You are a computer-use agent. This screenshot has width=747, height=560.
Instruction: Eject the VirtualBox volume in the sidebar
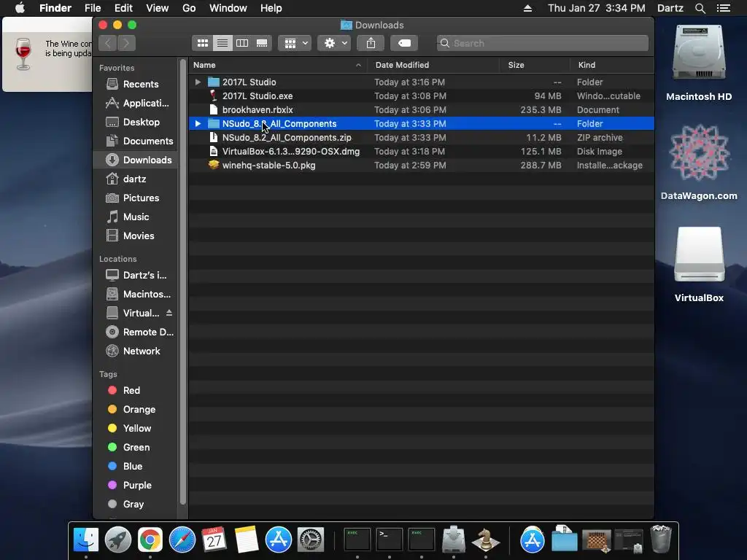(169, 313)
